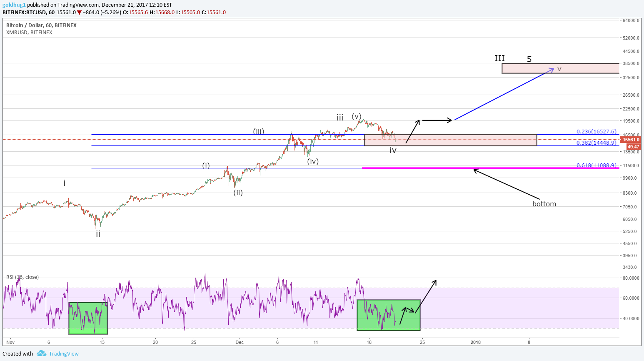Open the TradingView link in footer

[x=64, y=354]
